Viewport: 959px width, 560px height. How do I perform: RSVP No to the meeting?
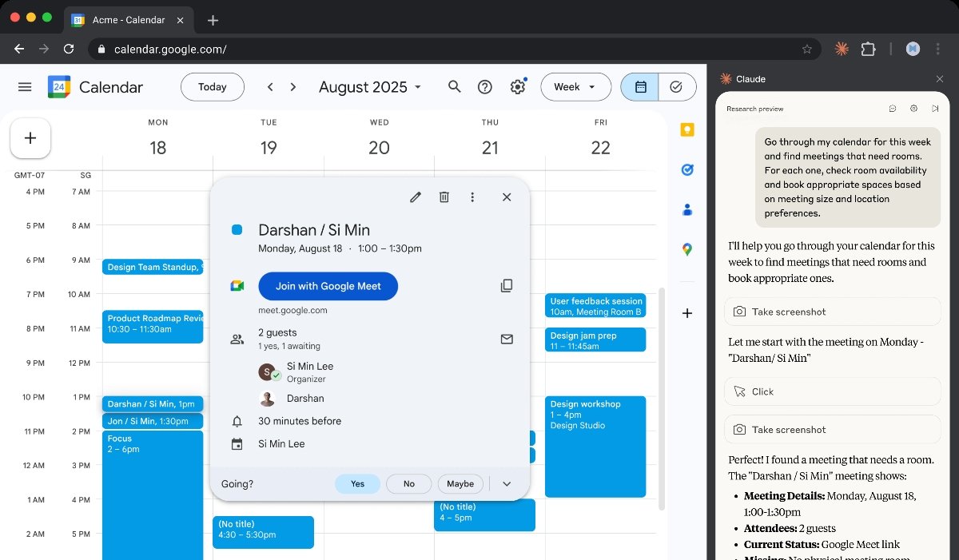(x=408, y=483)
